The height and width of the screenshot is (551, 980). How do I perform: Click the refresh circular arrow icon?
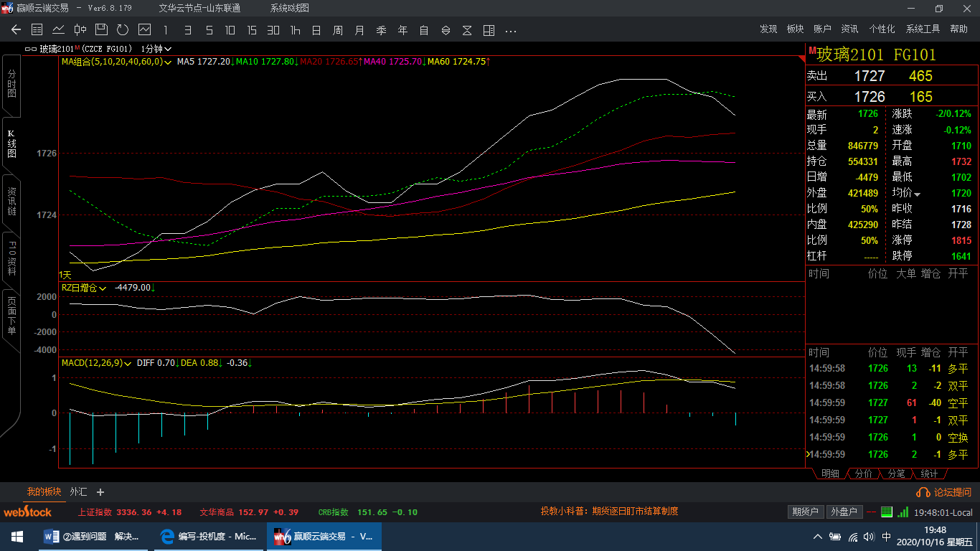[x=123, y=30]
